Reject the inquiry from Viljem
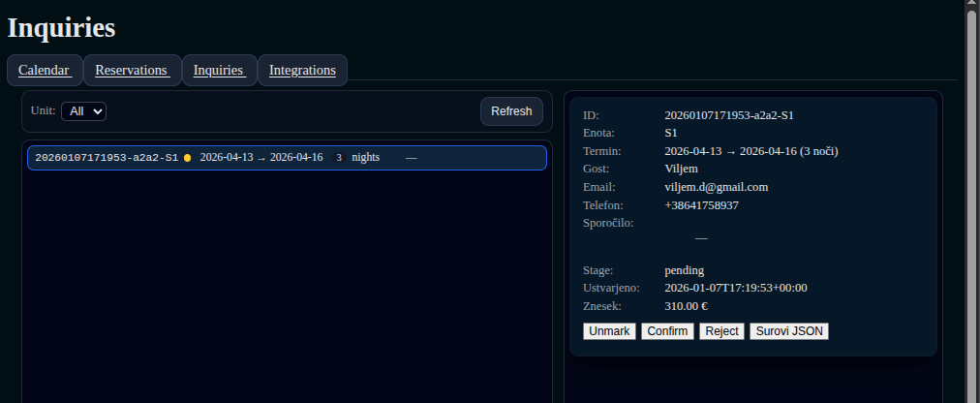Image resolution: width=980 pixels, height=403 pixels. click(721, 331)
